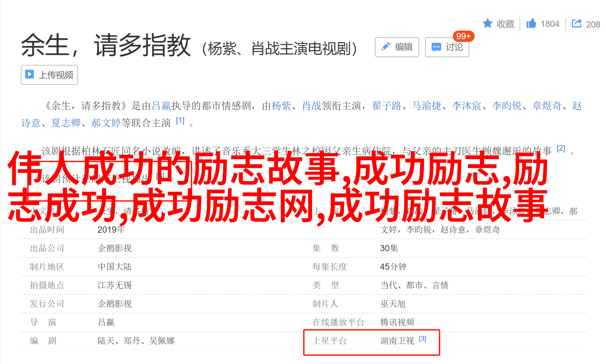Screen dimensions: 606x364
Task: Click the thumbs-up like icon
Action: click(x=531, y=23)
